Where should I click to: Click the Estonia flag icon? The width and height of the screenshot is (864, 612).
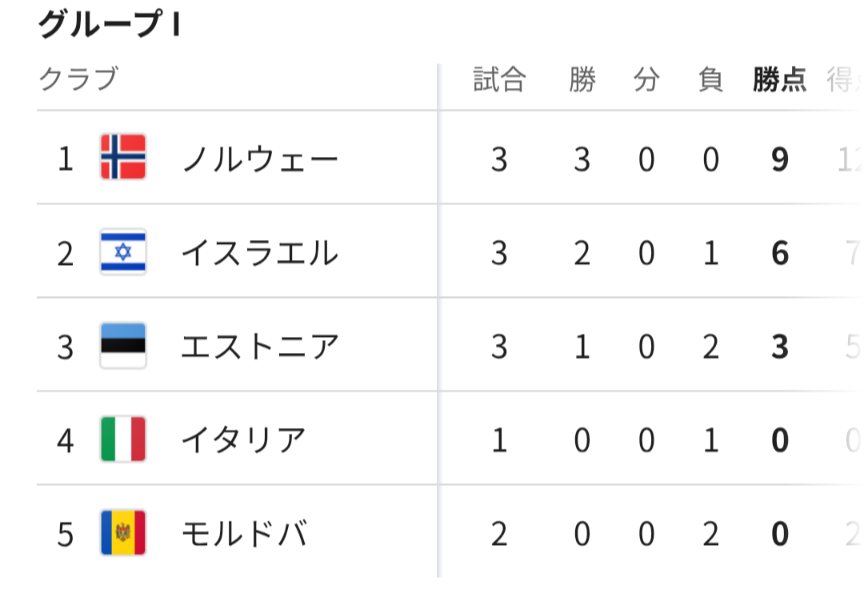123,346
